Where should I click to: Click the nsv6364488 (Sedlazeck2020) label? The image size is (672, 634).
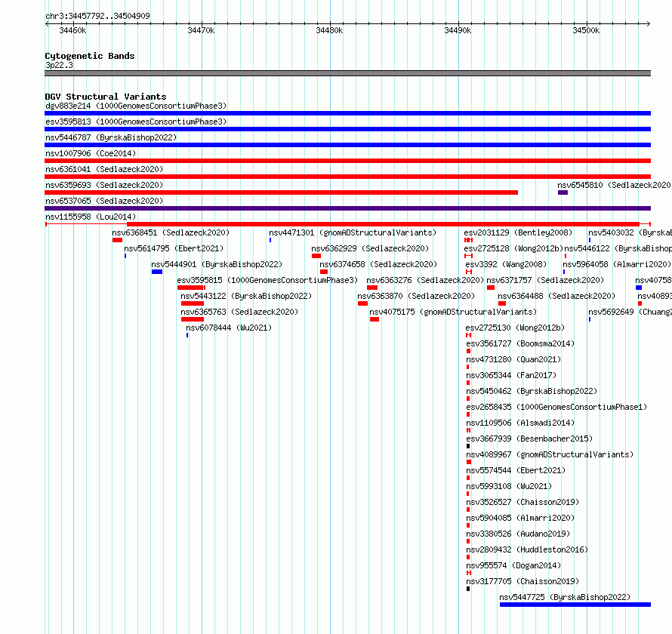click(x=556, y=296)
